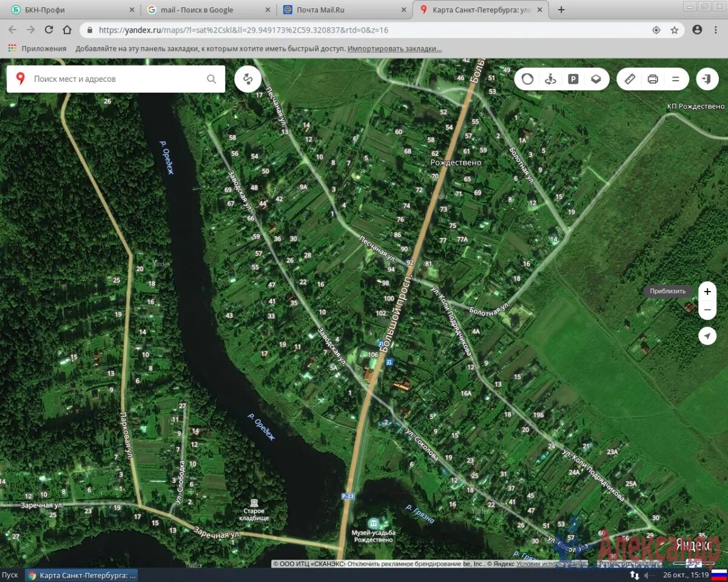Click the Apps grid in bookmarks bar

pyautogui.click(x=12, y=48)
